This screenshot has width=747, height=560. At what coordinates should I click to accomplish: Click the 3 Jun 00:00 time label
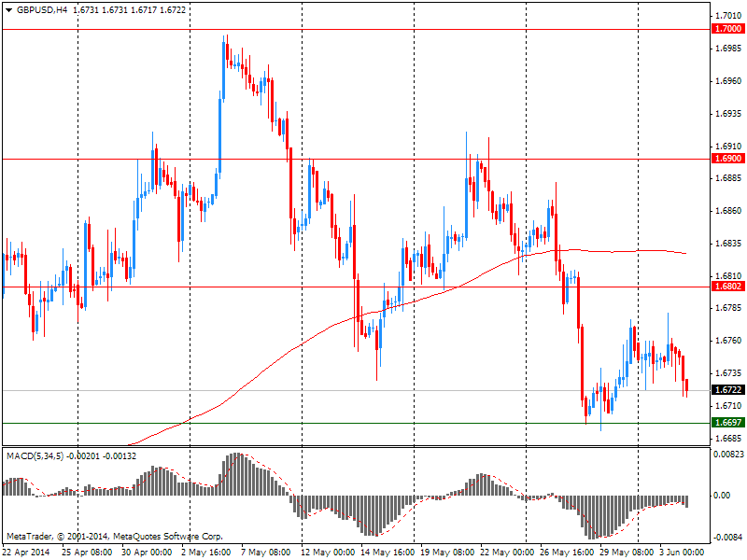pos(682,553)
